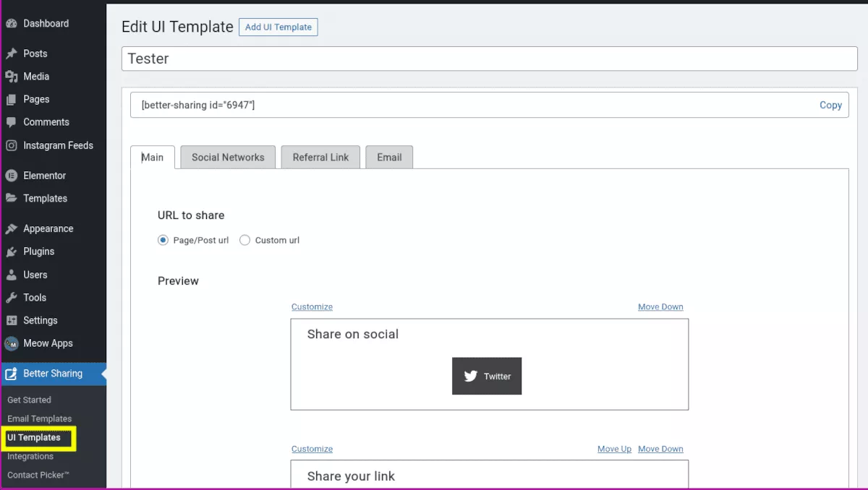This screenshot has width=868, height=490.
Task: Select the Page/Post url radio option
Action: (x=163, y=240)
